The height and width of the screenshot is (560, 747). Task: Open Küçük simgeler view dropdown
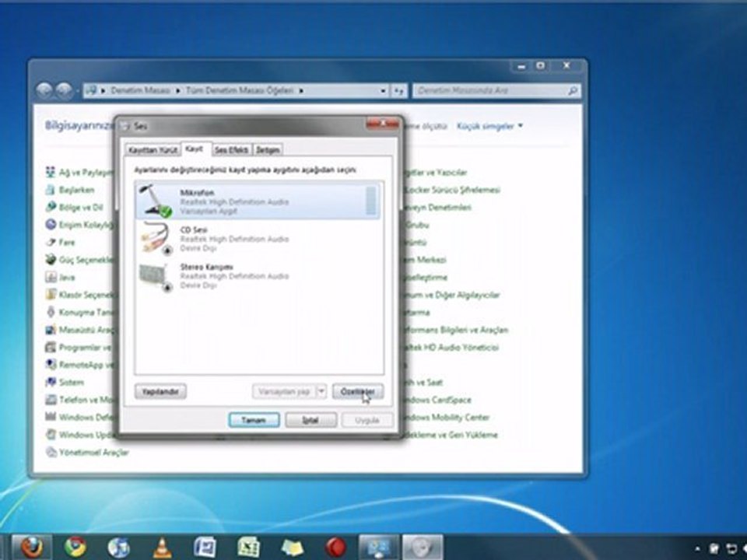point(489,126)
